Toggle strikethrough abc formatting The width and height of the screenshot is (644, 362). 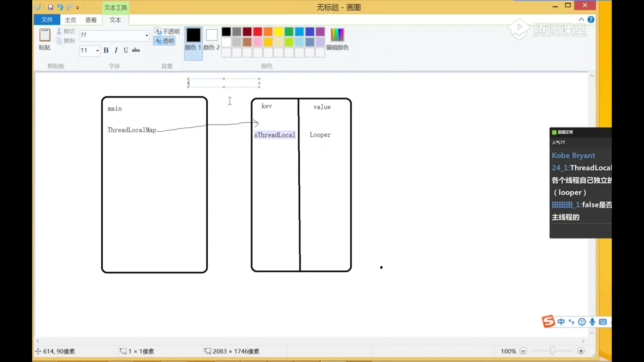click(136, 50)
